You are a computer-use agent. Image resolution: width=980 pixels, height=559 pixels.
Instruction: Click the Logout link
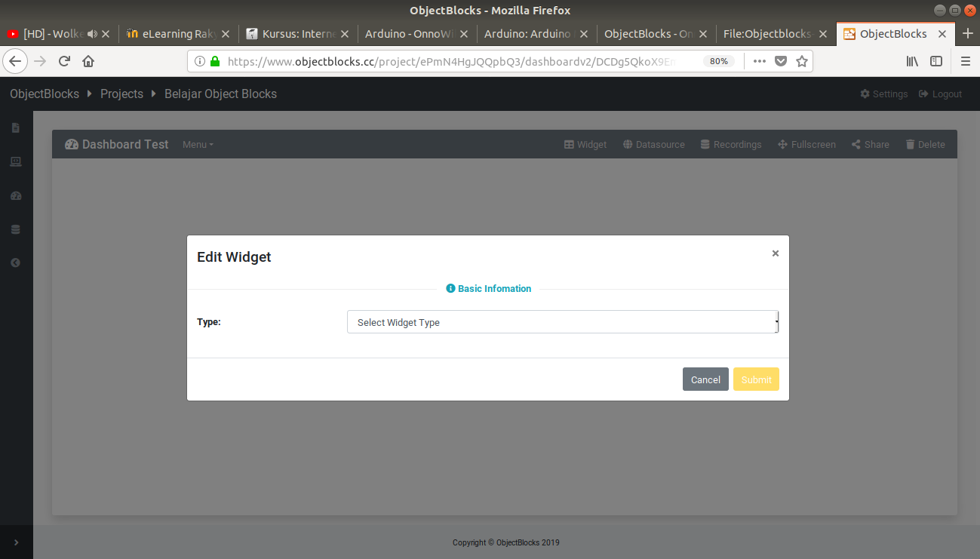coord(941,94)
